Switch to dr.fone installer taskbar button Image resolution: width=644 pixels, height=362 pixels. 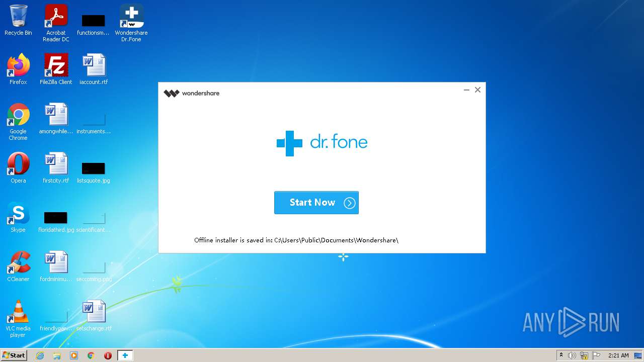coord(125,355)
